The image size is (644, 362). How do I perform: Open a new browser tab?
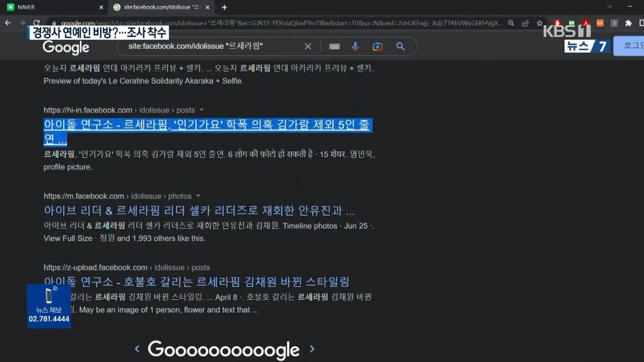click(224, 8)
